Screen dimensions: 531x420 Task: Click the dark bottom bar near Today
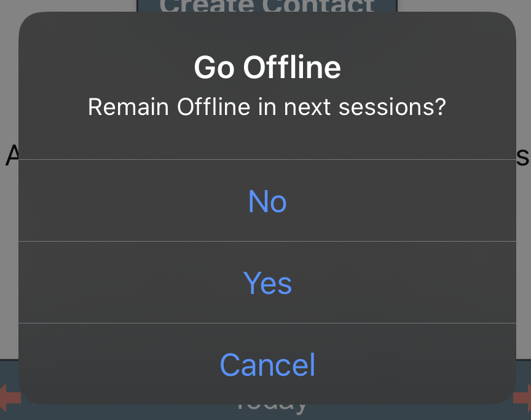click(265, 413)
